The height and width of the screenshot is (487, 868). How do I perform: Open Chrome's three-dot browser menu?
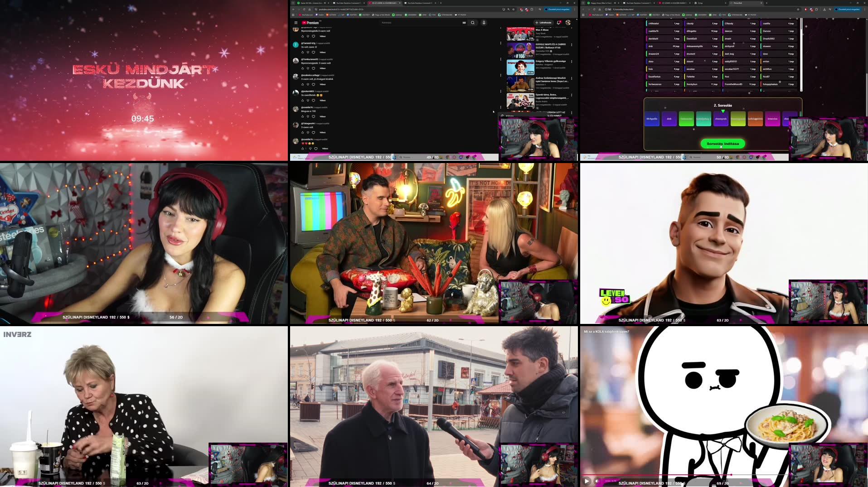pyautogui.click(x=576, y=9)
